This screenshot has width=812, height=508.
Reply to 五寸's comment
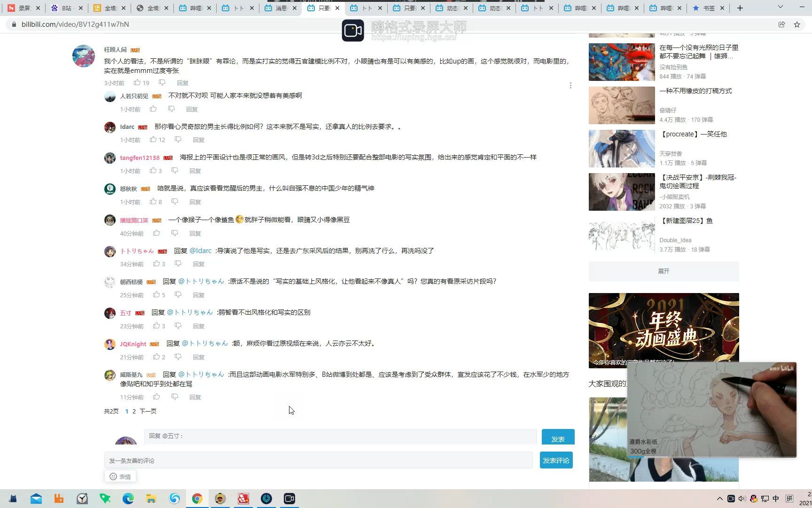[x=199, y=326]
